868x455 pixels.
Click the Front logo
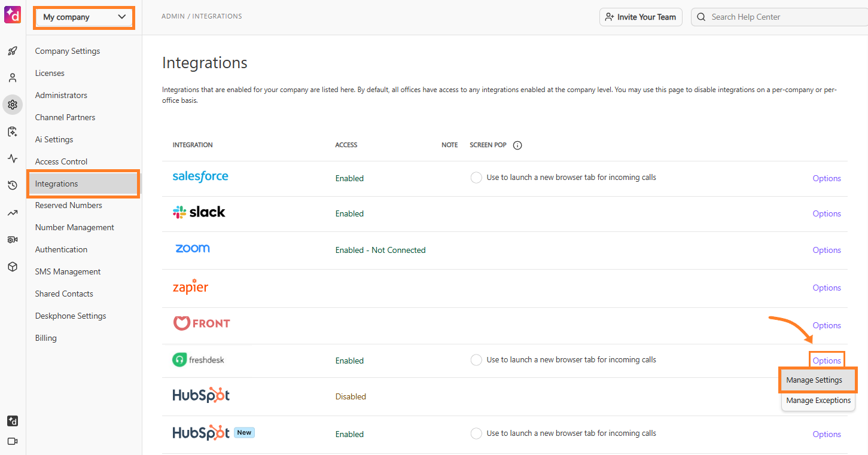pyautogui.click(x=202, y=323)
